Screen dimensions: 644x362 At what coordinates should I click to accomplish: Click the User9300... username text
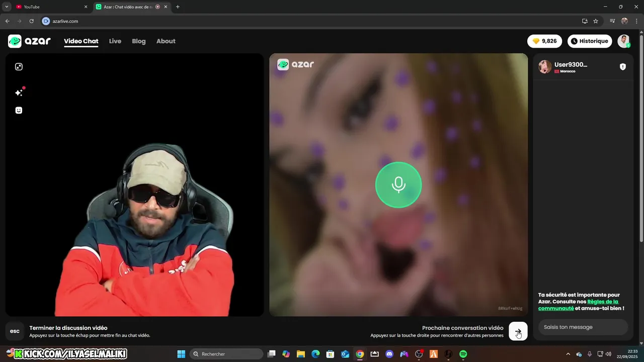pyautogui.click(x=571, y=64)
